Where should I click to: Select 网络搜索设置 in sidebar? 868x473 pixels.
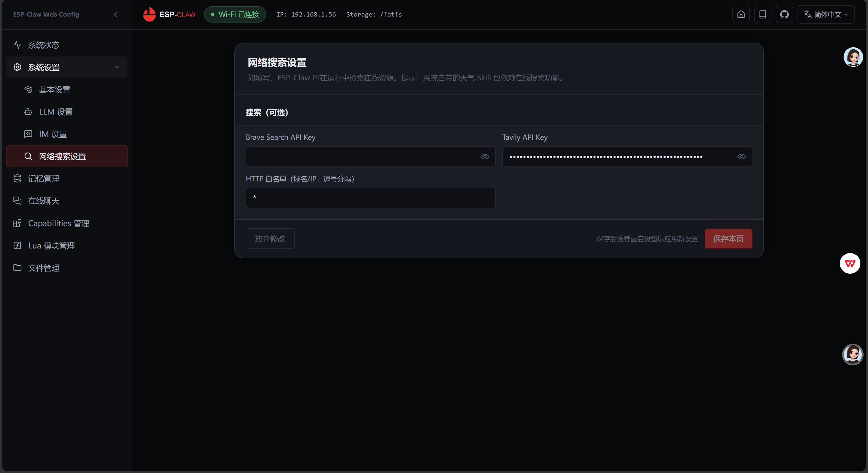67,156
